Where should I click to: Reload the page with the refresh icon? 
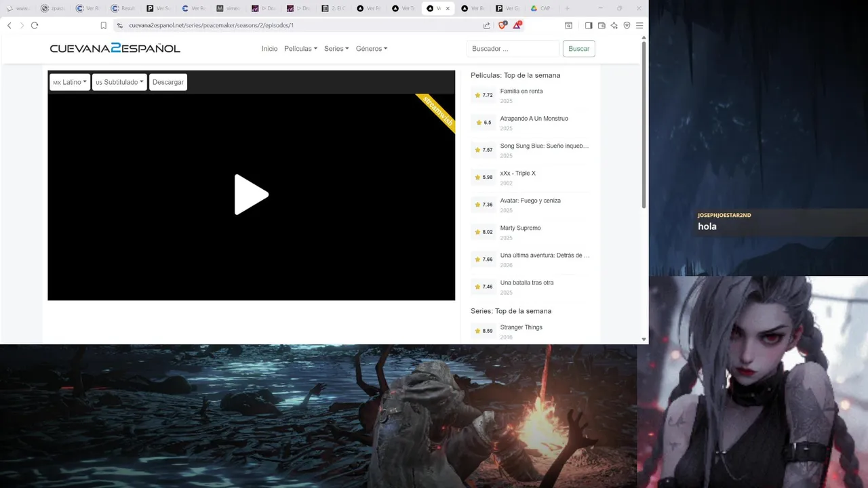[35, 25]
